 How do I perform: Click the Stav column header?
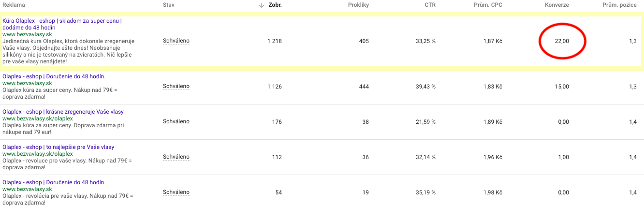point(169,5)
